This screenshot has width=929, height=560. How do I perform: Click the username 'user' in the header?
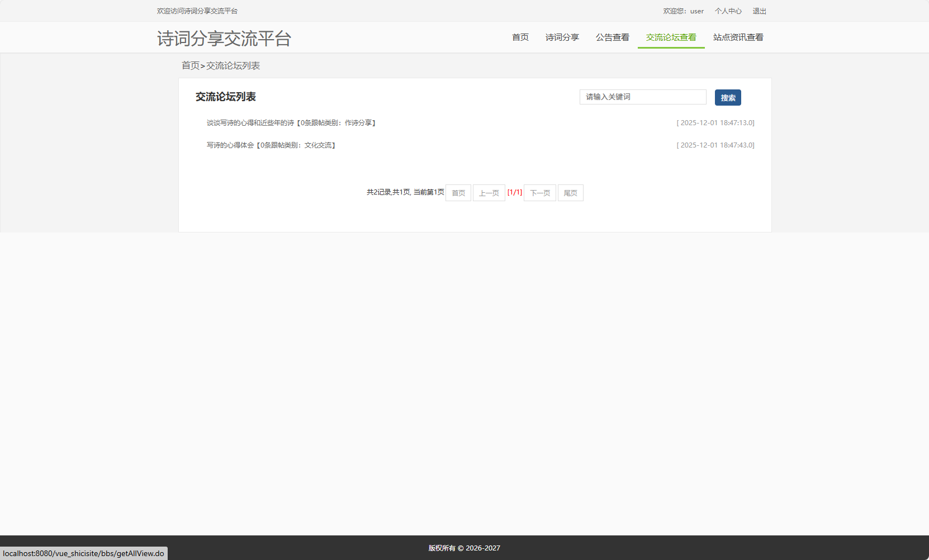click(x=696, y=11)
